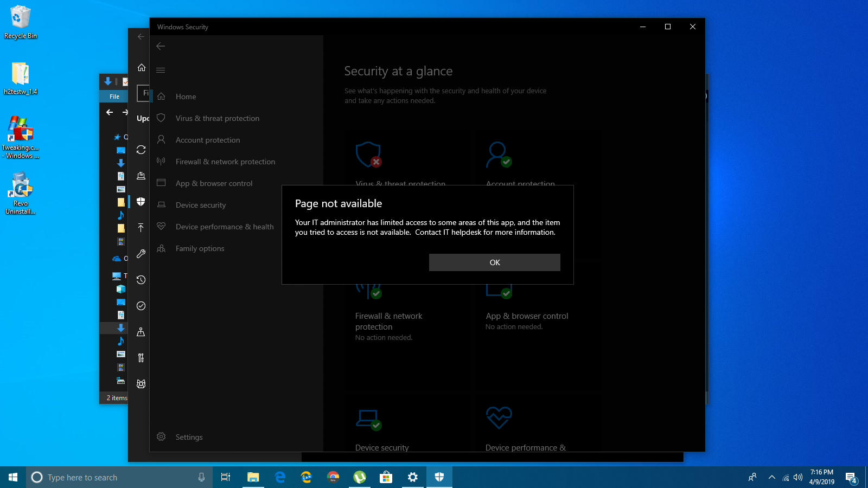Open Chrome from the taskbar

pyautogui.click(x=333, y=477)
